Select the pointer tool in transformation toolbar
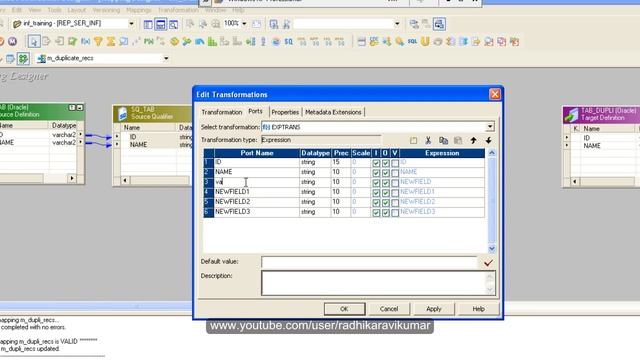Image resolution: width=640 pixels, height=360 pixels. click(x=34, y=41)
